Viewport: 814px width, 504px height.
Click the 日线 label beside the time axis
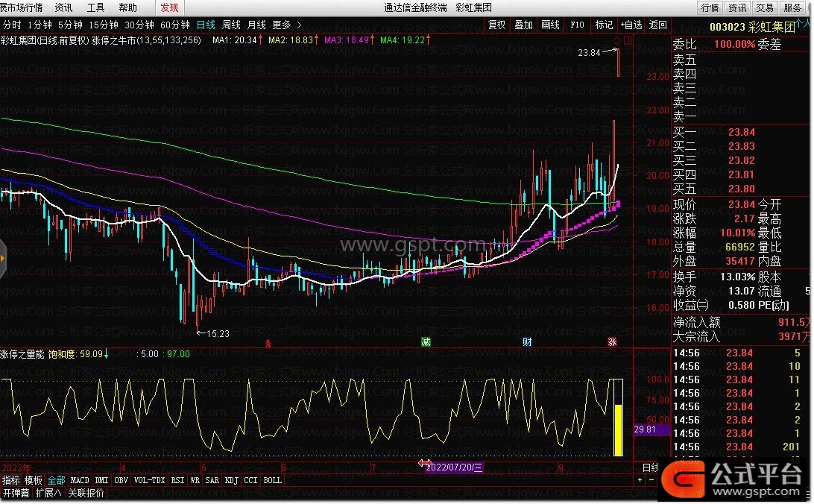point(650,467)
